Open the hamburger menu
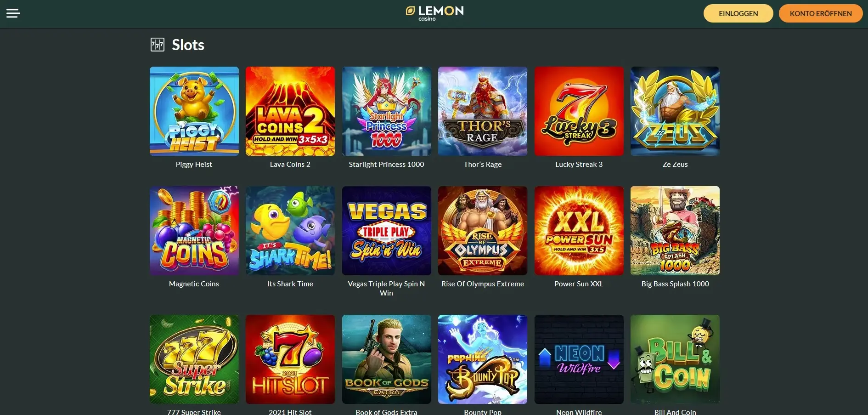Screen dimensions: 868x415 coord(13,13)
